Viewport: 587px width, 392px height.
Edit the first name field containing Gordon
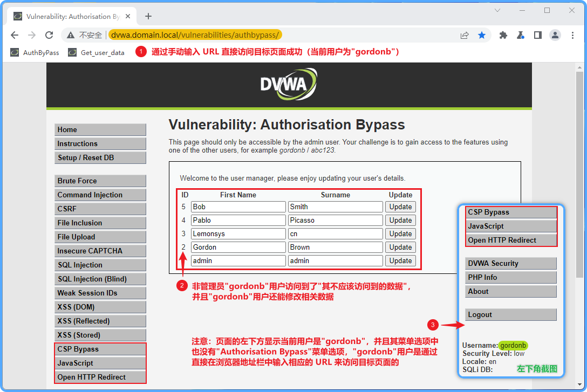point(238,247)
